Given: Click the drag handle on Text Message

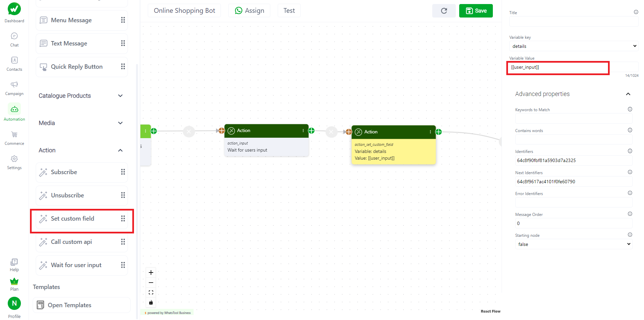Looking at the screenshot, I should (x=123, y=43).
